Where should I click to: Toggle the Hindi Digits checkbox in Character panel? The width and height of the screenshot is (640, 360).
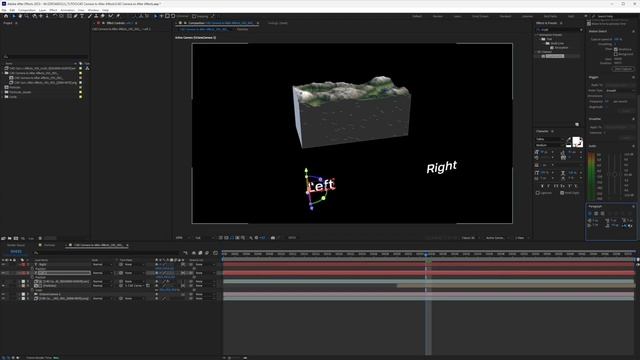coord(562,193)
